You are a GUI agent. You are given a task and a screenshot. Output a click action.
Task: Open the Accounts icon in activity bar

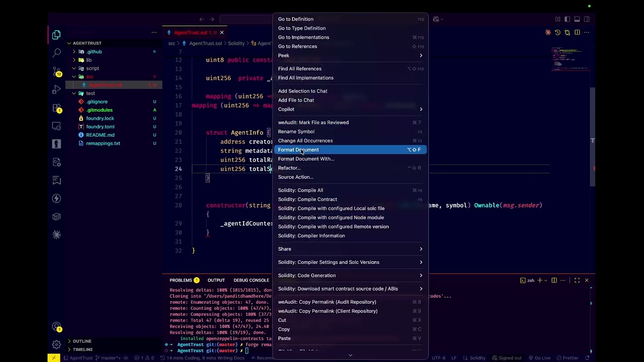(x=56, y=327)
